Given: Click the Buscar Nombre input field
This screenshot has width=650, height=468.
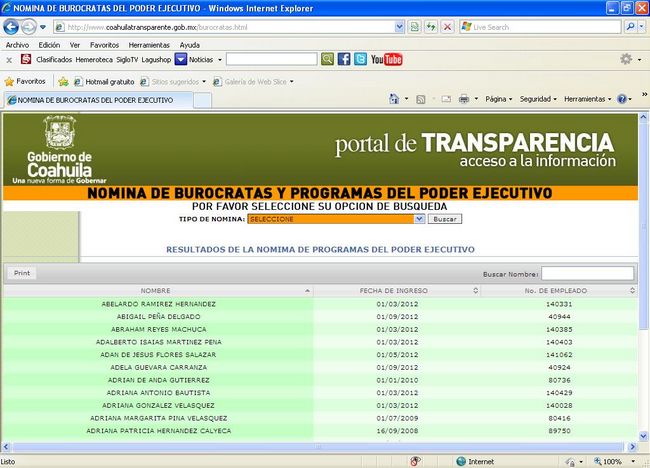Looking at the screenshot, I should pos(587,273).
